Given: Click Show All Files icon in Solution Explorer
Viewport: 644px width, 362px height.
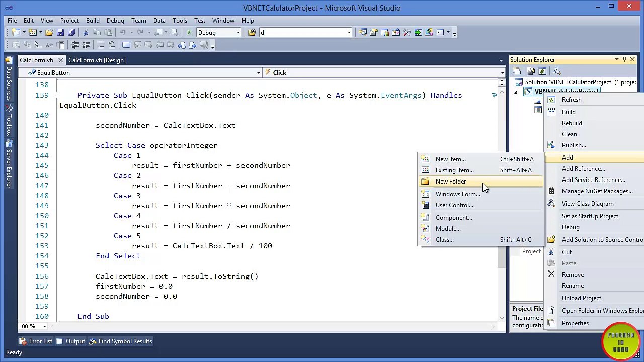Looking at the screenshot, I should point(531,71).
